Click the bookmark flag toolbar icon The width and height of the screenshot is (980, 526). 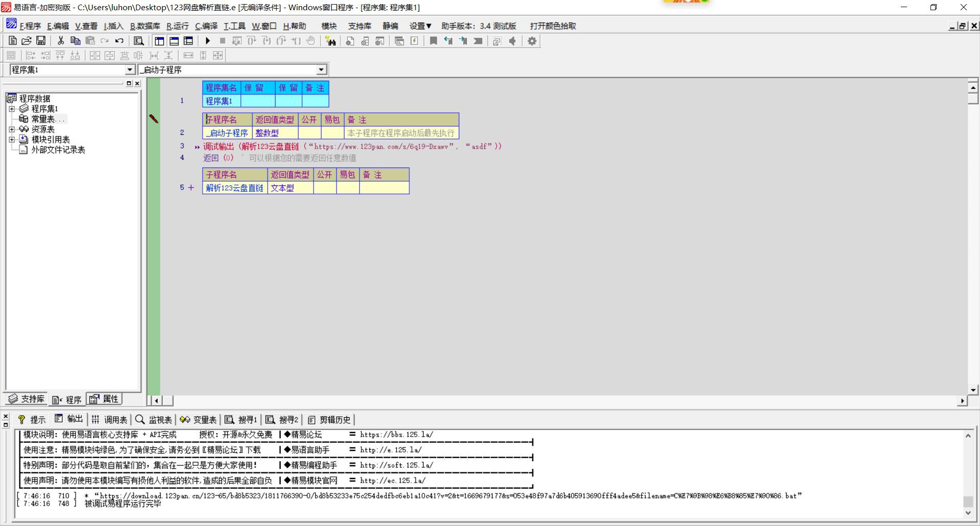(x=433, y=41)
